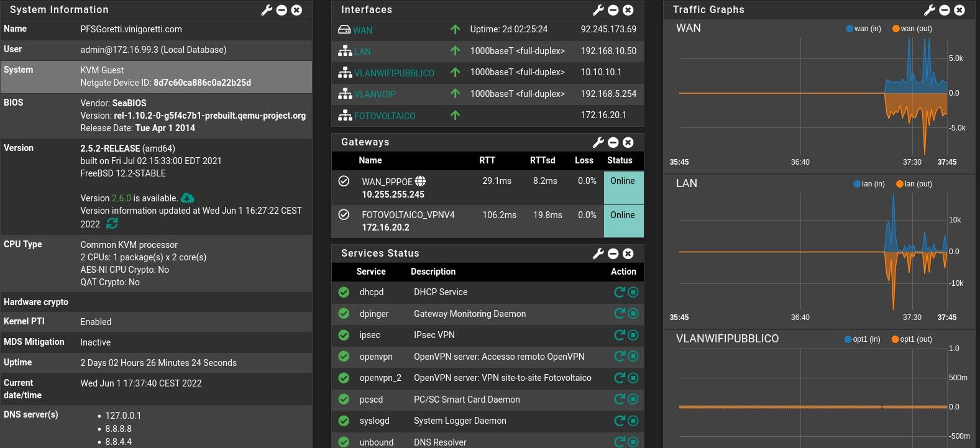Select DNS server 8.8.8.8 entry
The image size is (980, 448).
[x=118, y=429]
